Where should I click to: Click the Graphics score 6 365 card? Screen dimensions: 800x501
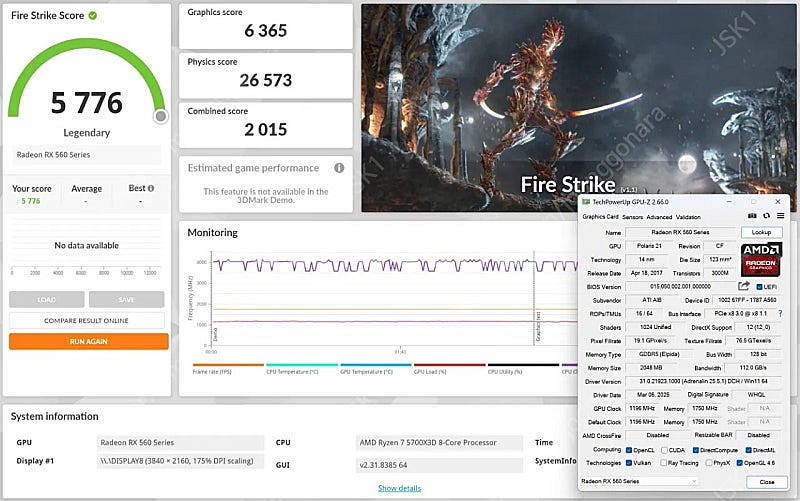point(266,27)
